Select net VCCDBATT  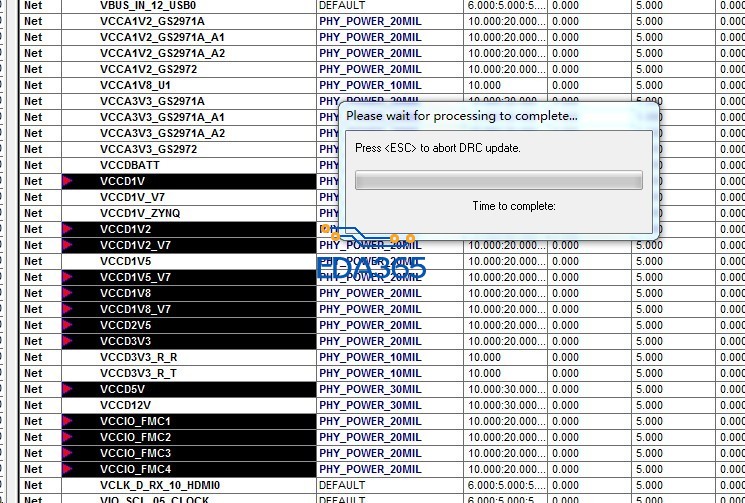click(130, 165)
